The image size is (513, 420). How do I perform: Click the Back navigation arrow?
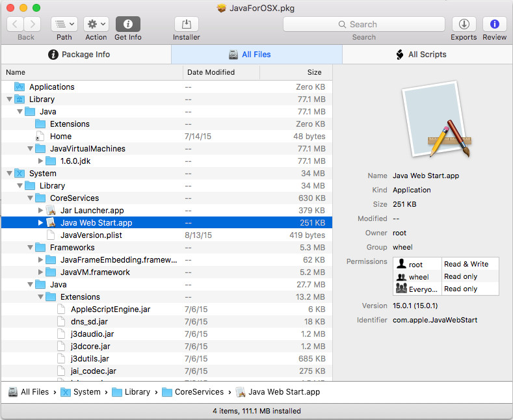15,24
